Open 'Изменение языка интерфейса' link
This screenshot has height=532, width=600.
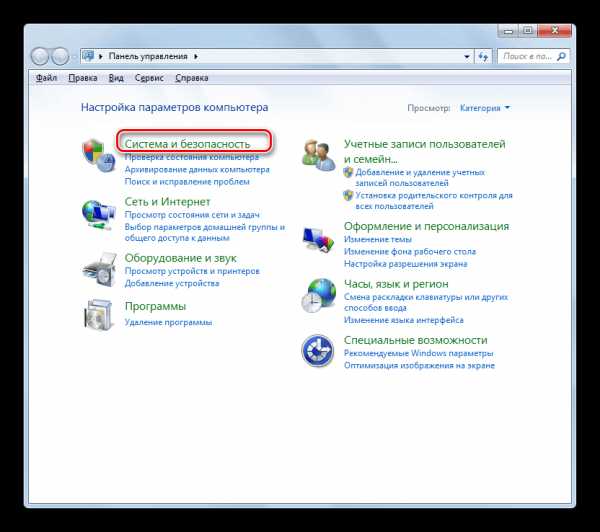pyautogui.click(x=404, y=320)
